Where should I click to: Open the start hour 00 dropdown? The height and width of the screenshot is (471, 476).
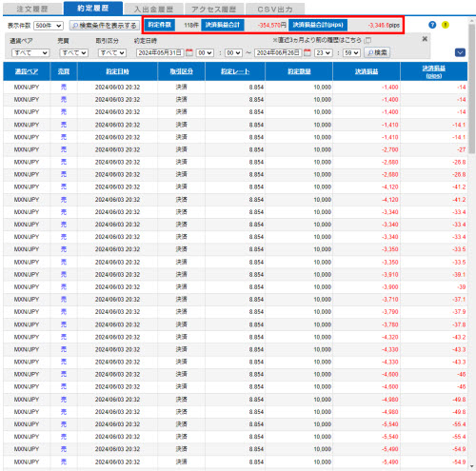pyautogui.click(x=205, y=52)
